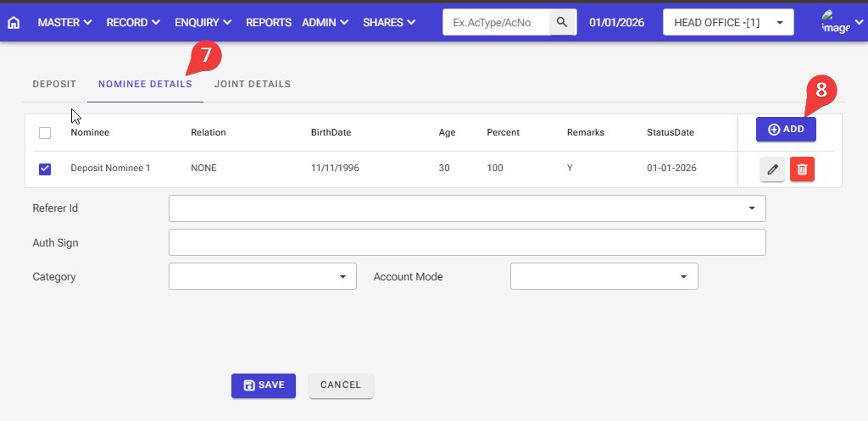
Task: Click the CANCEL button
Action: click(x=341, y=385)
